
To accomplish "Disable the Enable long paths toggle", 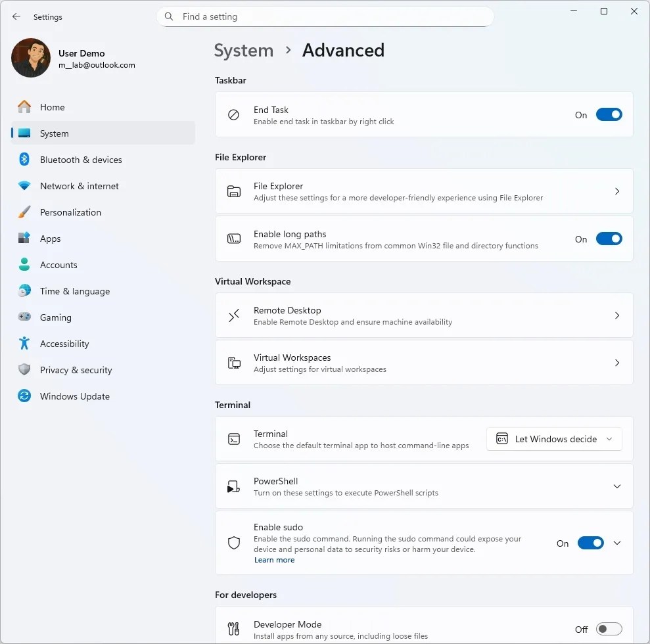I will click(609, 239).
